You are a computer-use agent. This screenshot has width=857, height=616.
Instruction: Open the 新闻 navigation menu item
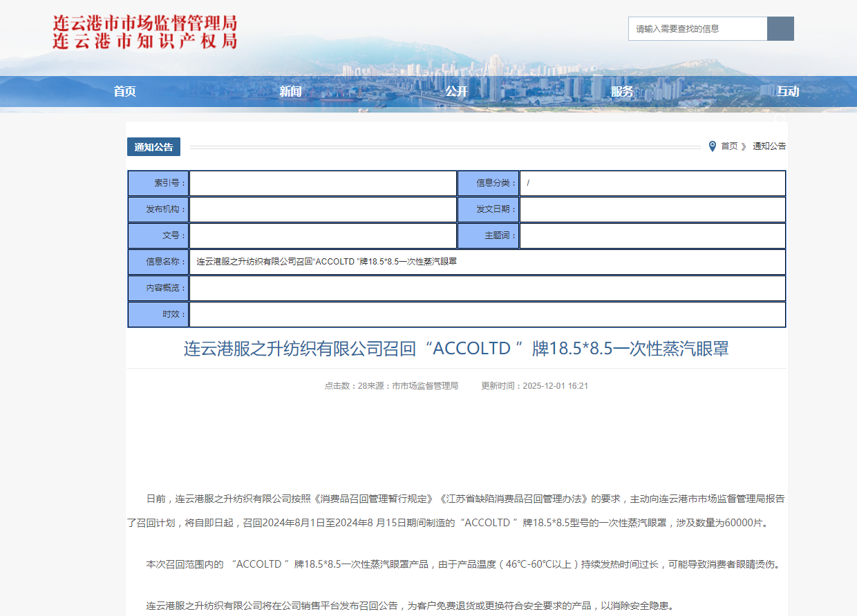click(x=290, y=91)
